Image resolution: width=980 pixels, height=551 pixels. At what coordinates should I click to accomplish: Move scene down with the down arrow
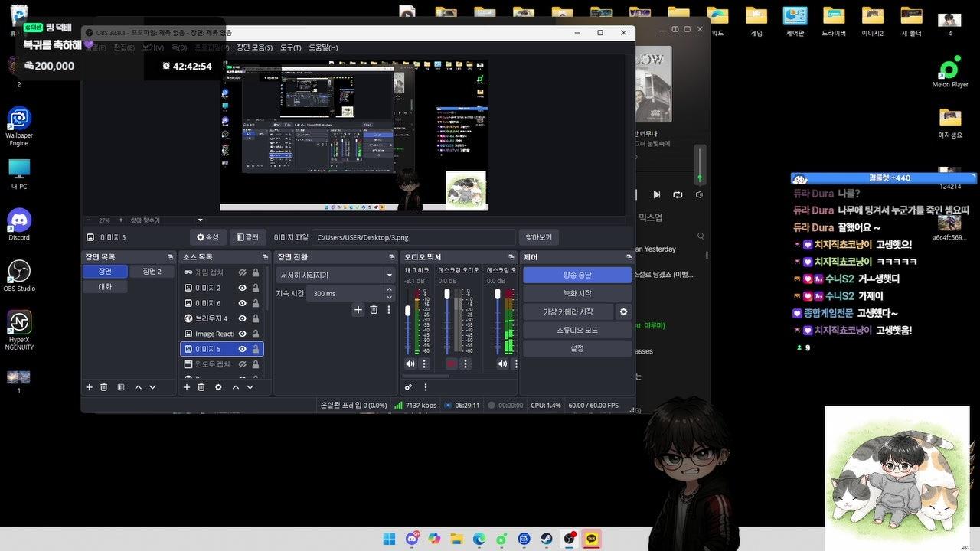(152, 387)
